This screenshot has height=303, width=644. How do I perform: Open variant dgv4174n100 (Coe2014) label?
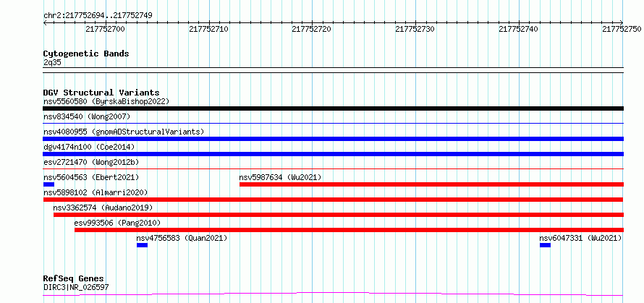click(x=89, y=147)
